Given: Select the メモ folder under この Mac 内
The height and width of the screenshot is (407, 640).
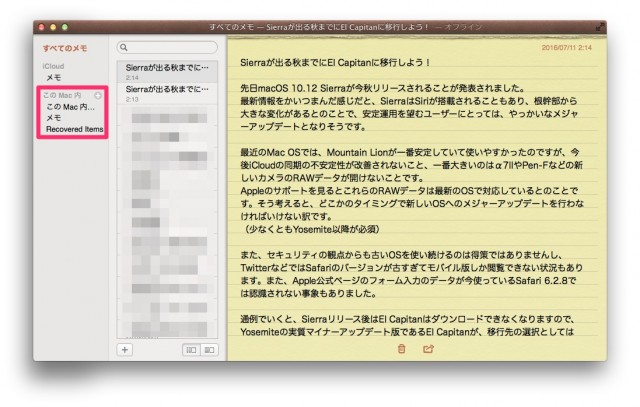Looking at the screenshot, I should (53, 118).
